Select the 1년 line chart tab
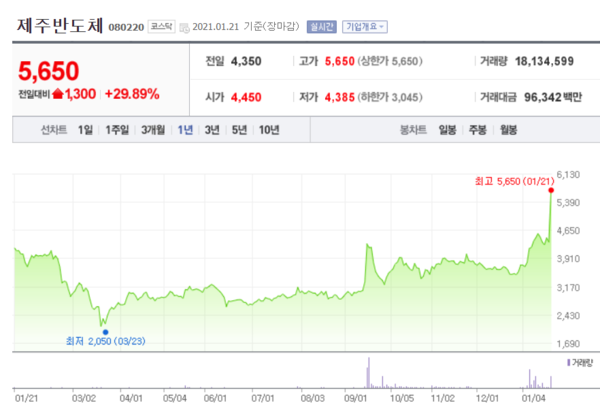The image size is (600, 414). 185,130
